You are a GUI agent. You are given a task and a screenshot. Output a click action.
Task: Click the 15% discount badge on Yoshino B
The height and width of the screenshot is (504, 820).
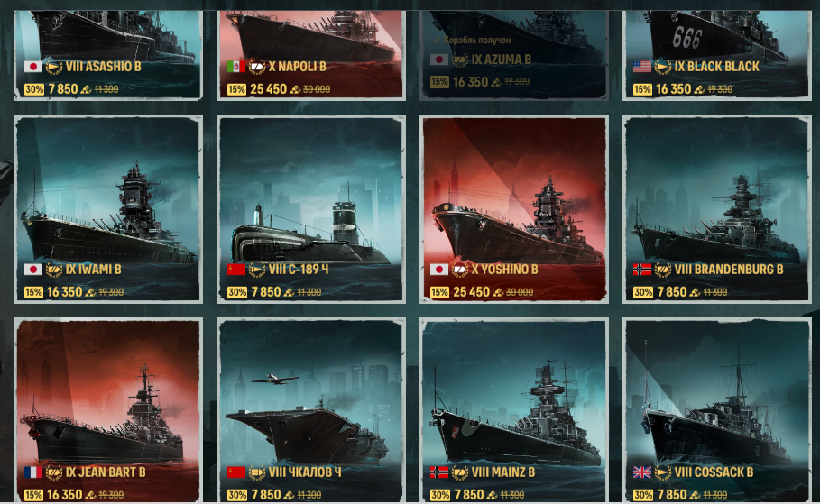440,292
